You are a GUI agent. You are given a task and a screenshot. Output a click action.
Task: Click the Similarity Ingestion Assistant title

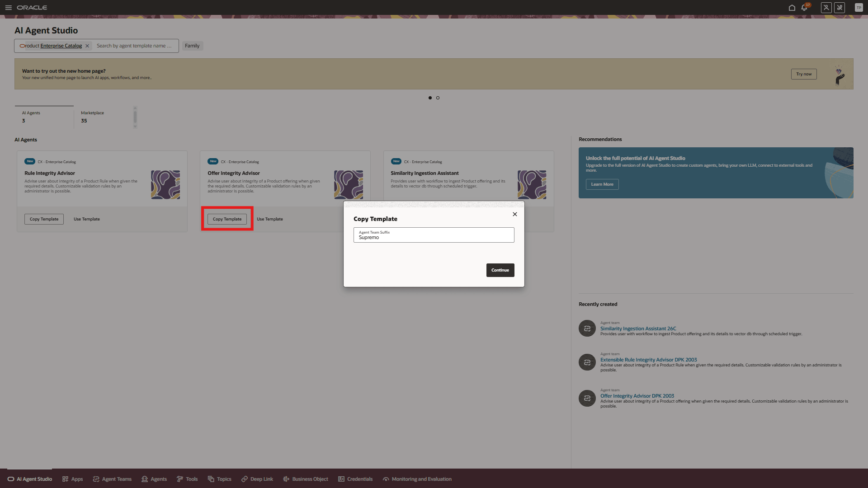[x=425, y=174]
